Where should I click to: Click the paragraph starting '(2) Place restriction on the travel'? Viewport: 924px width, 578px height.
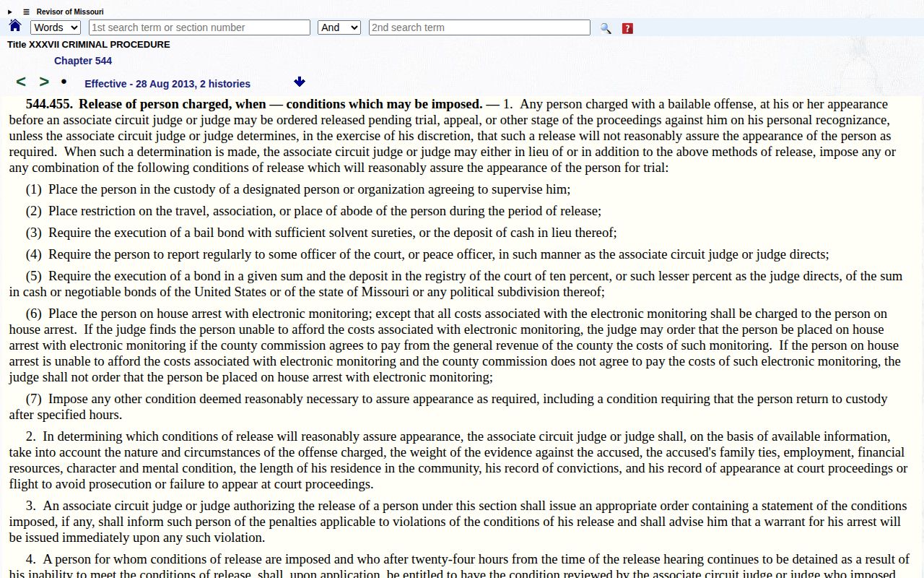[313, 211]
